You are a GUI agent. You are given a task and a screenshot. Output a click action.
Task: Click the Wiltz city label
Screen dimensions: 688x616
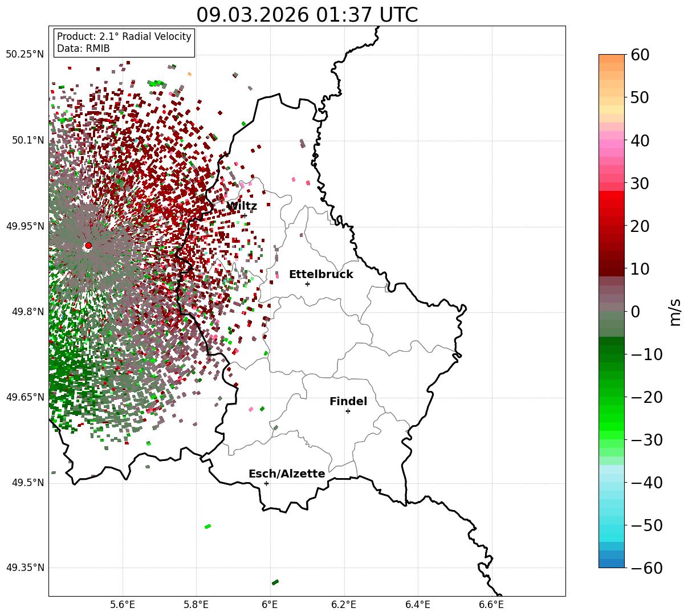point(242,206)
